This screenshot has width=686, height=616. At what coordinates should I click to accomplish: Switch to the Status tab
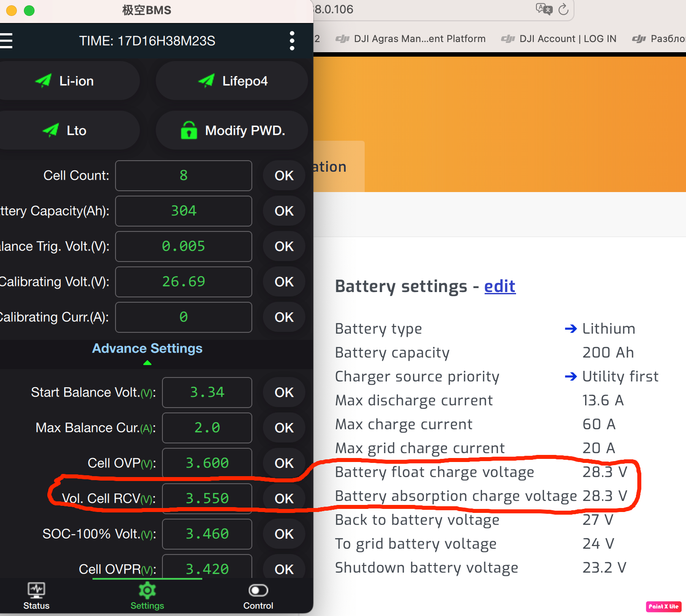click(x=36, y=597)
